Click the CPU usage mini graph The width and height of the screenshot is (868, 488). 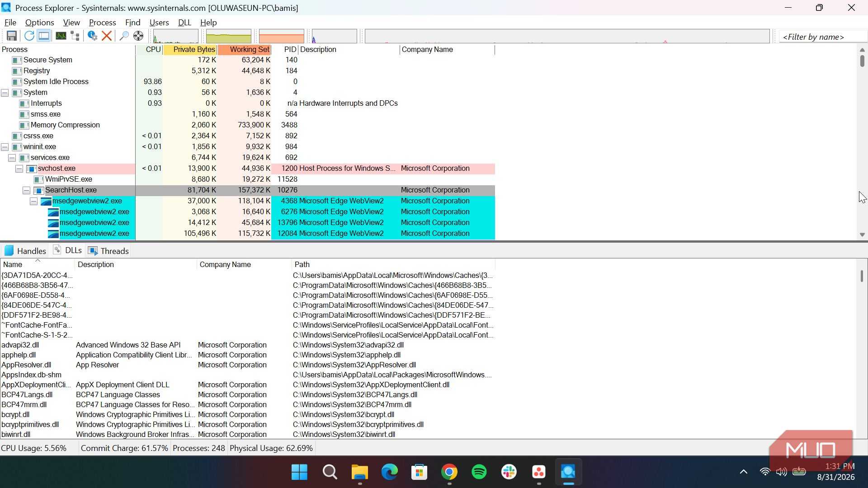tap(176, 36)
